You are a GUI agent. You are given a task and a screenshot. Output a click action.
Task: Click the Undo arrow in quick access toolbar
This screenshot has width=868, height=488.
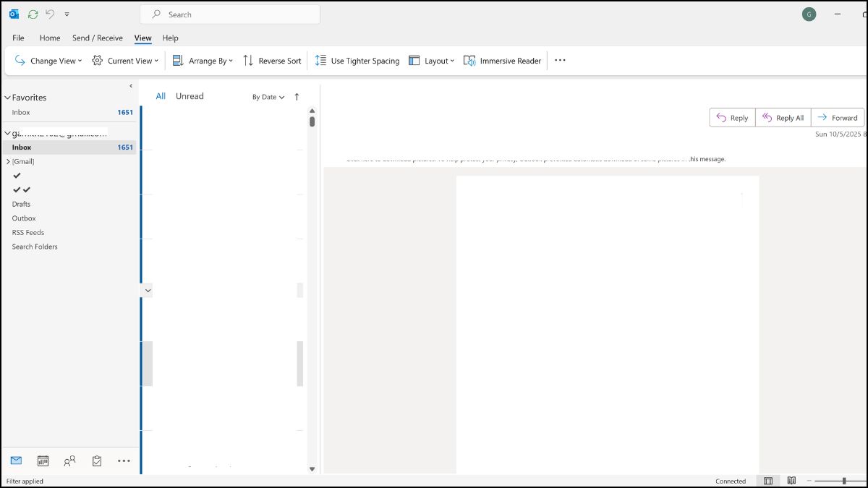tap(50, 14)
